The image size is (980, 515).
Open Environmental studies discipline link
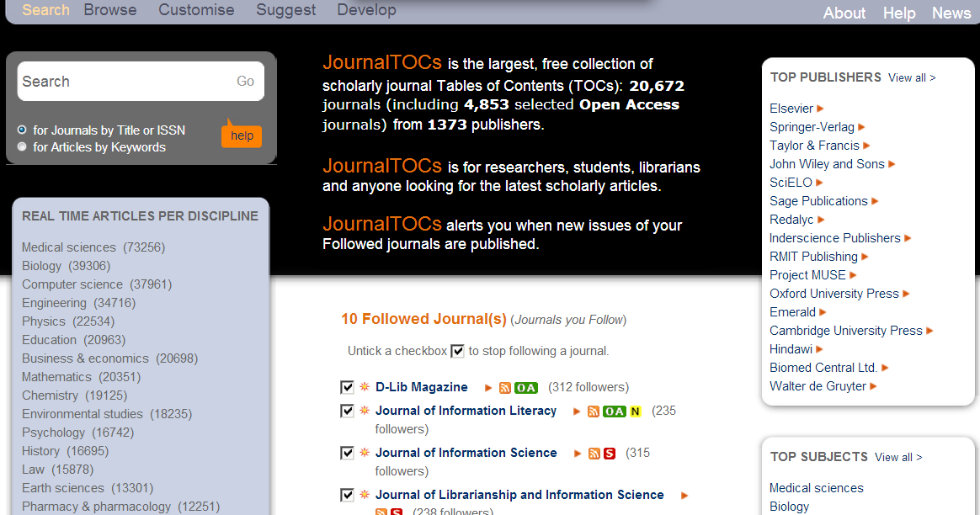107,414
